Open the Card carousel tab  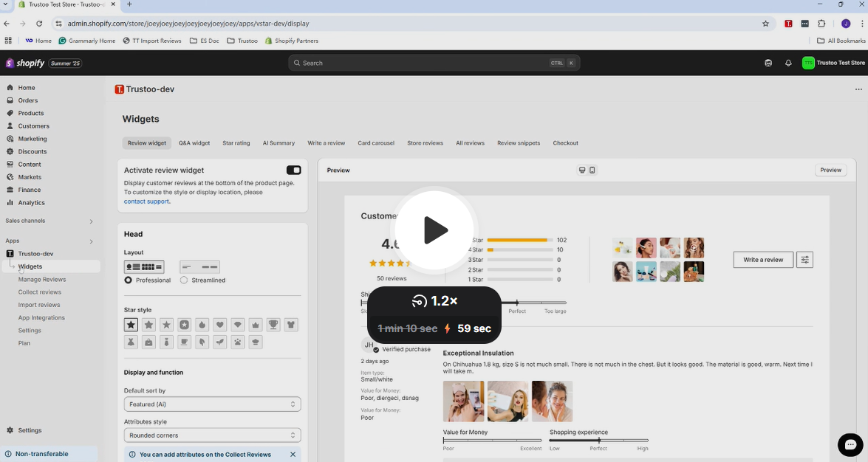click(376, 143)
